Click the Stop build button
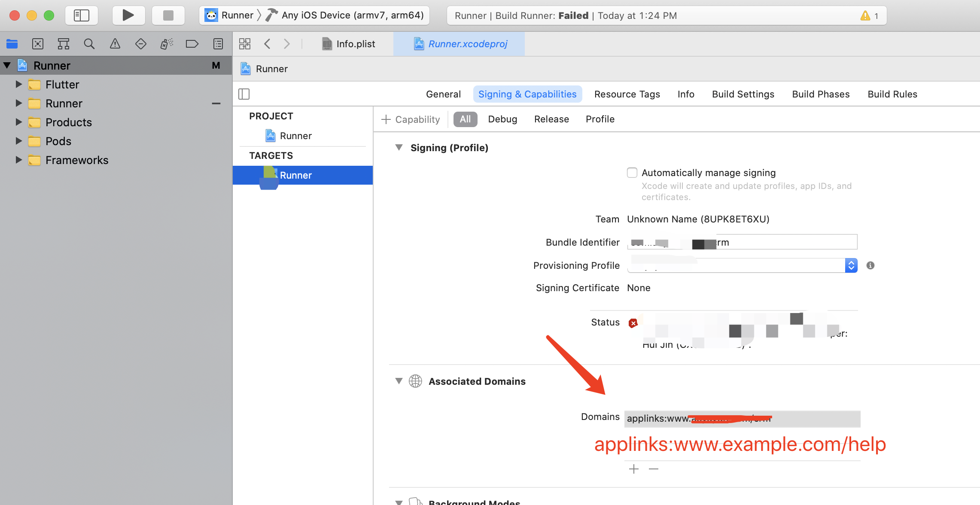This screenshot has width=980, height=505. 168,15
